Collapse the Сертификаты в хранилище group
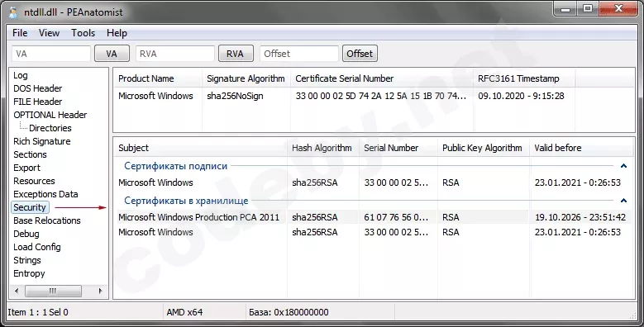This screenshot has width=644, height=327. click(x=623, y=201)
